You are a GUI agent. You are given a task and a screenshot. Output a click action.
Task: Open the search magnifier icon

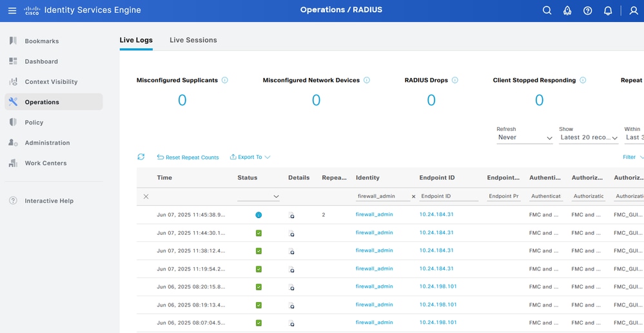coord(547,11)
